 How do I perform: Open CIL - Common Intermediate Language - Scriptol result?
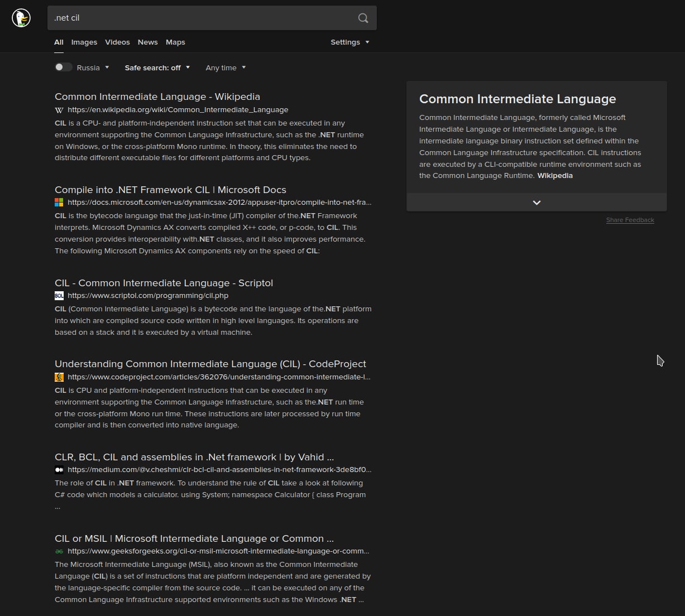[164, 283]
